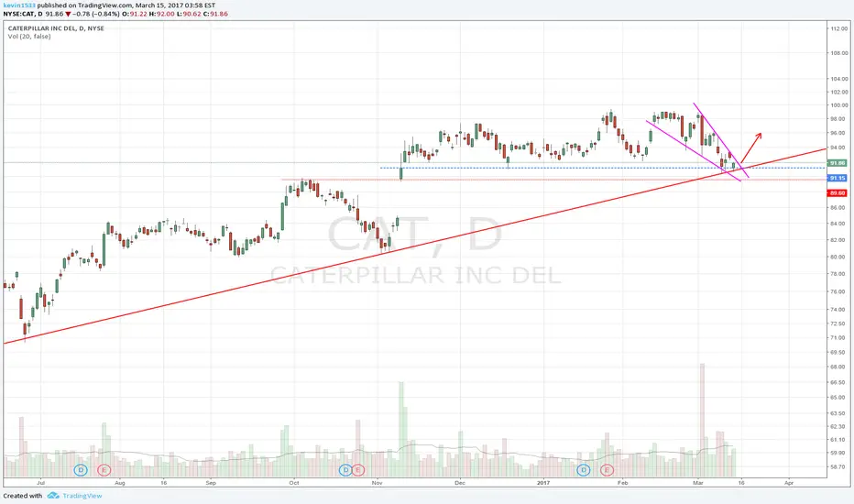
Task: Click the earnings E marker just before Aug
Action: tap(104, 470)
